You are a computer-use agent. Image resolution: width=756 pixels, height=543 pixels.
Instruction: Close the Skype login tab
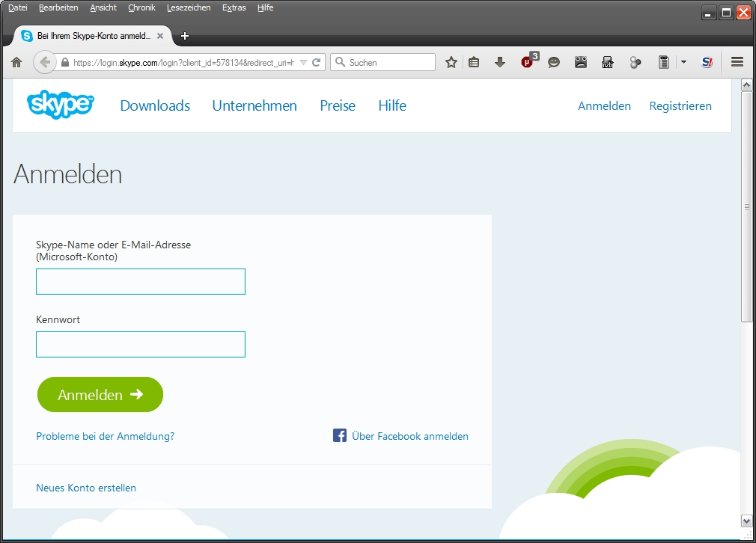pyautogui.click(x=160, y=36)
